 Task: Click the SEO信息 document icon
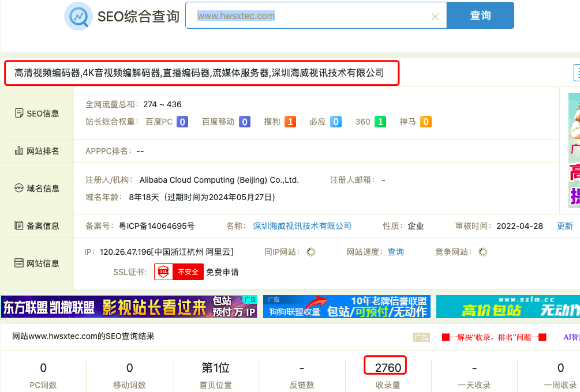[x=19, y=114]
